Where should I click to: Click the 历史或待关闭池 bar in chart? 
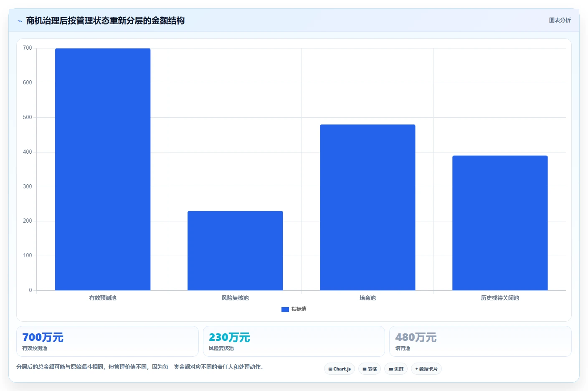[x=500, y=223]
